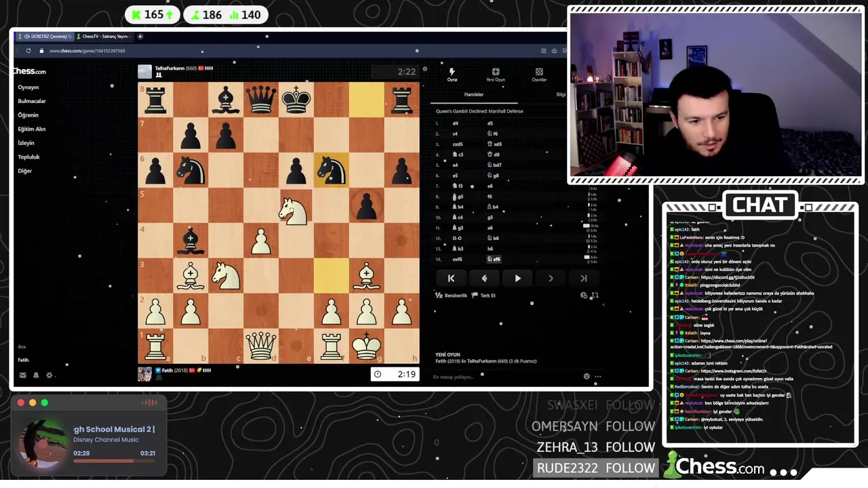Select the white king on g1
The height and width of the screenshot is (488, 868).
click(366, 346)
